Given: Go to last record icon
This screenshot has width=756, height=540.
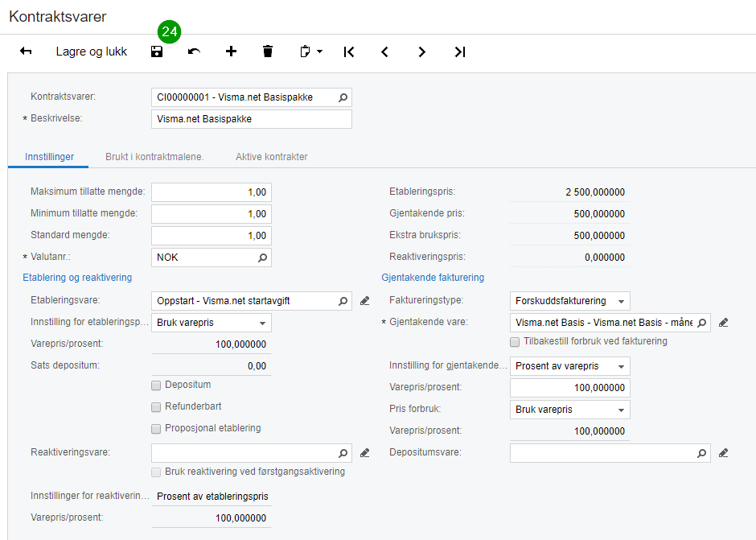Looking at the screenshot, I should click(460, 52).
